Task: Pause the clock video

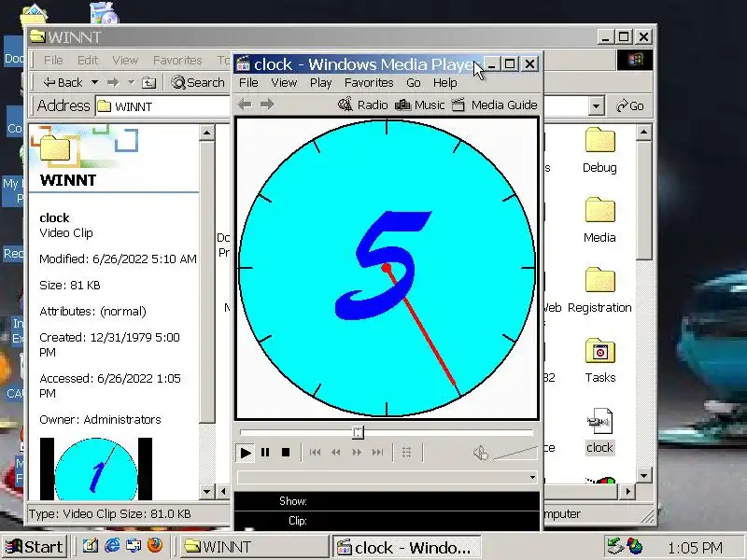Action: (x=265, y=453)
